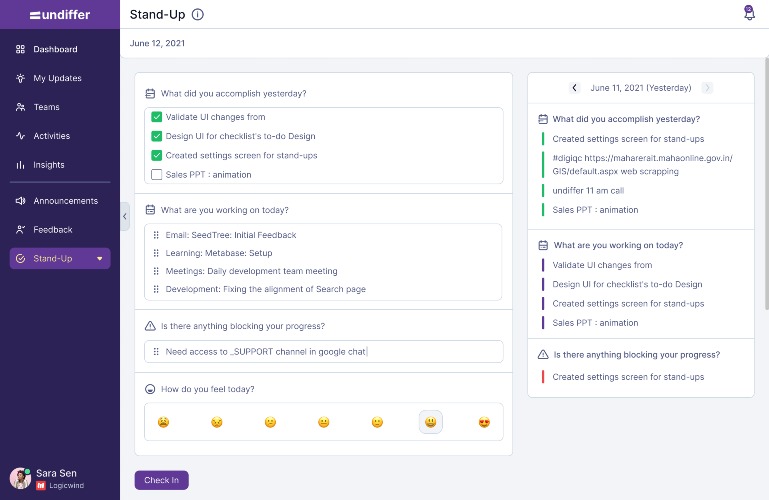Image resolution: width=769 pixels, height=500 pixels.
Task: Collapse the sidebar with the chevron handle
Action: (x=125, y=216)
